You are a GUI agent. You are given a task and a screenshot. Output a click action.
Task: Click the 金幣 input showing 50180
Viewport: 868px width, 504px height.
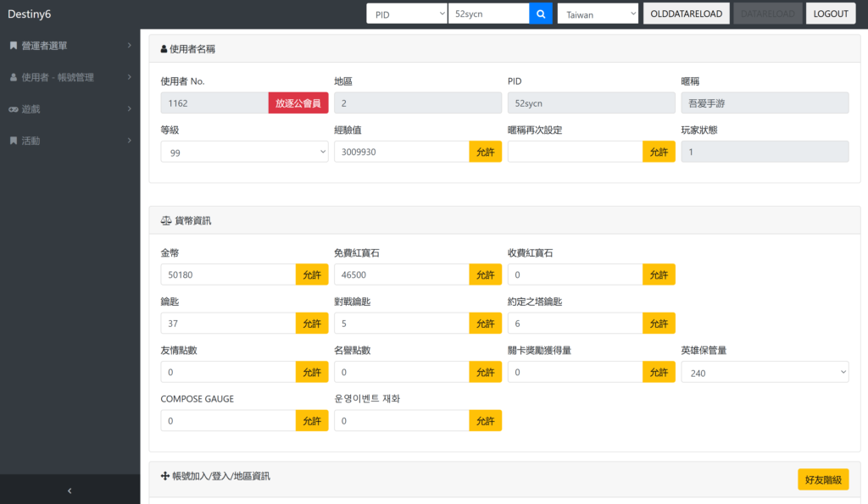pos(228,274)
